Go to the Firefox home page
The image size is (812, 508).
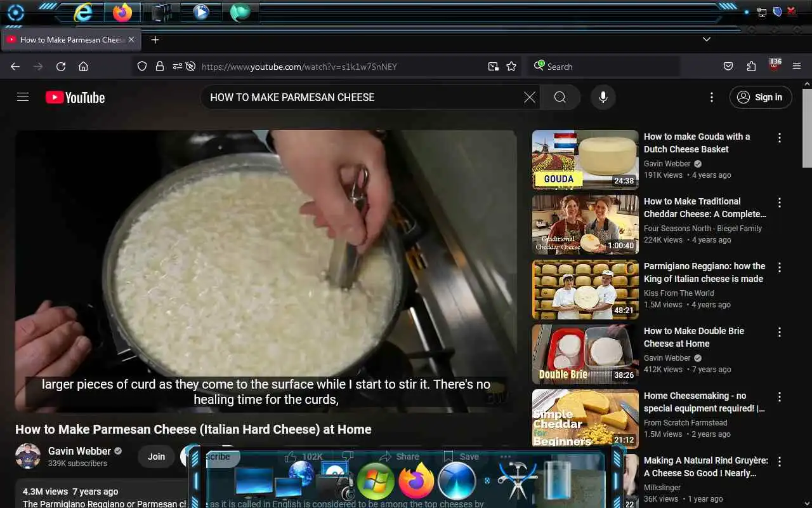pyautogui.click(x=83, y=67)
